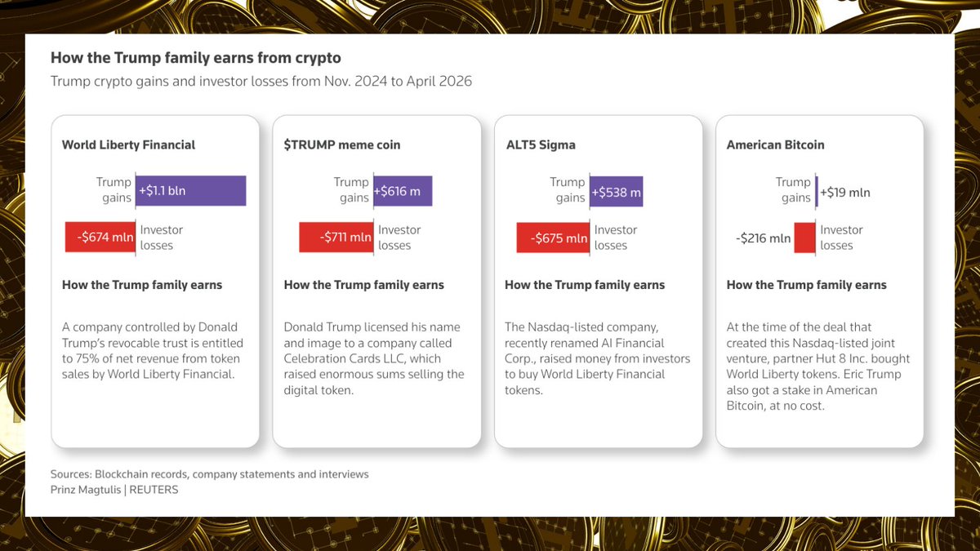Select the red American Bitcoin loss bar
980x551 pixels.
(805, 238)
